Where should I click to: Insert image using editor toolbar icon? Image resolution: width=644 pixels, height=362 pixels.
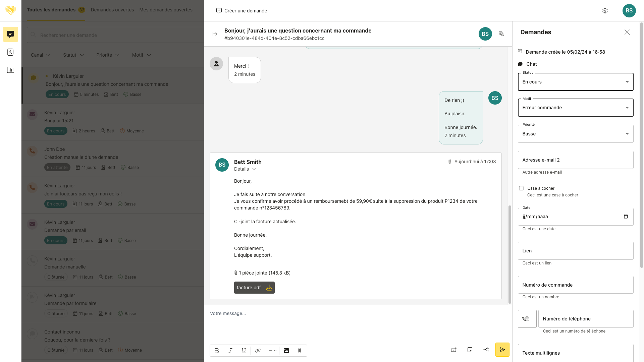(x=286, y=351)
